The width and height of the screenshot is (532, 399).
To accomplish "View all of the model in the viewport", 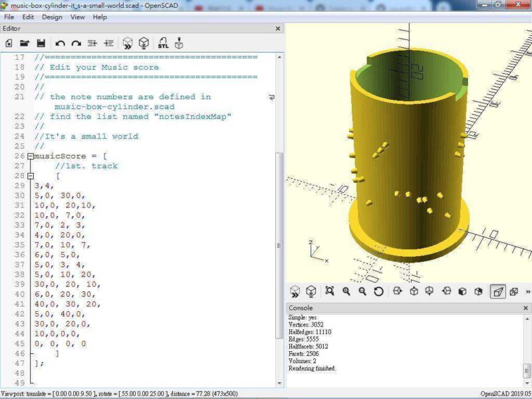I will [329, 291].
